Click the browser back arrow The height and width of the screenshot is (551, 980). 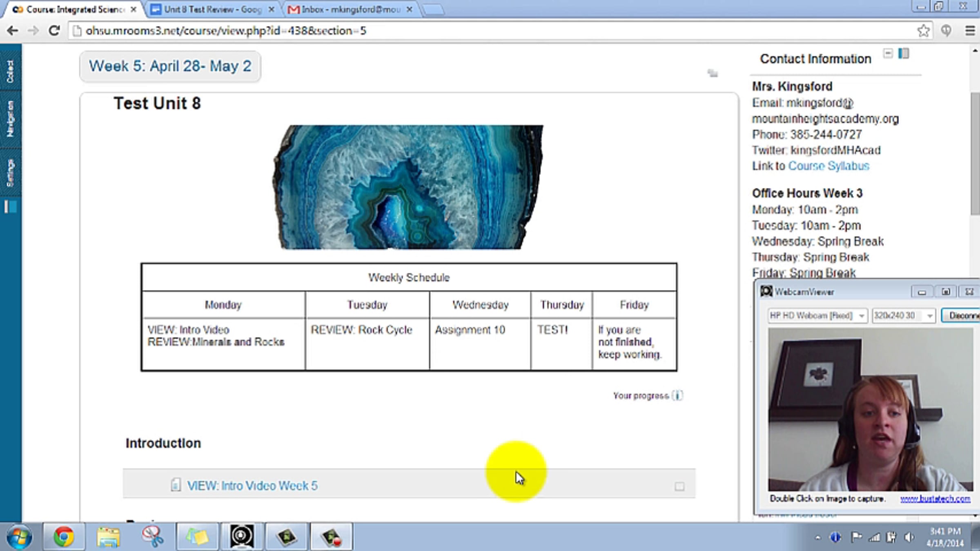(x=13, y=31)
